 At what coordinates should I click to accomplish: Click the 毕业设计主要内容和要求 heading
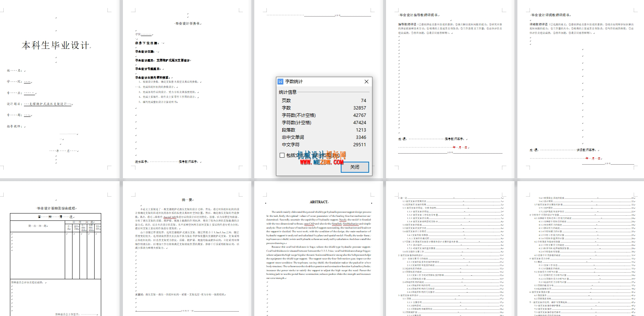pos(153,78)
